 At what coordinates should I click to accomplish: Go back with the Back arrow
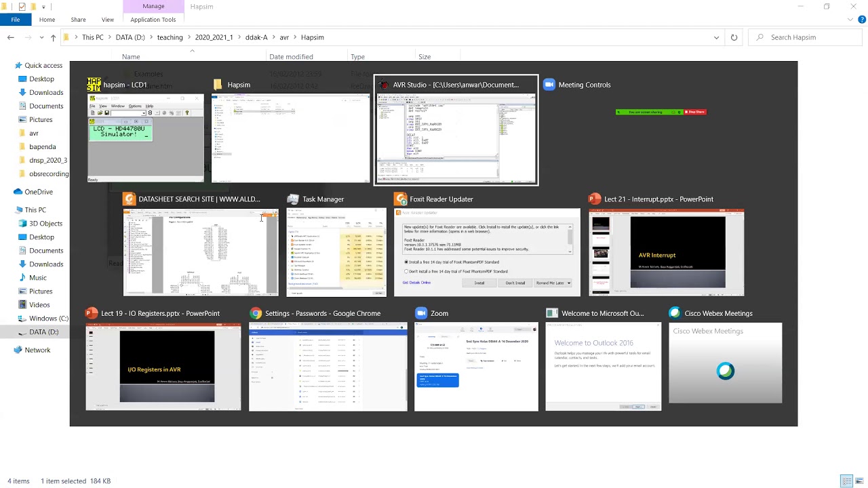click(11, 37)
